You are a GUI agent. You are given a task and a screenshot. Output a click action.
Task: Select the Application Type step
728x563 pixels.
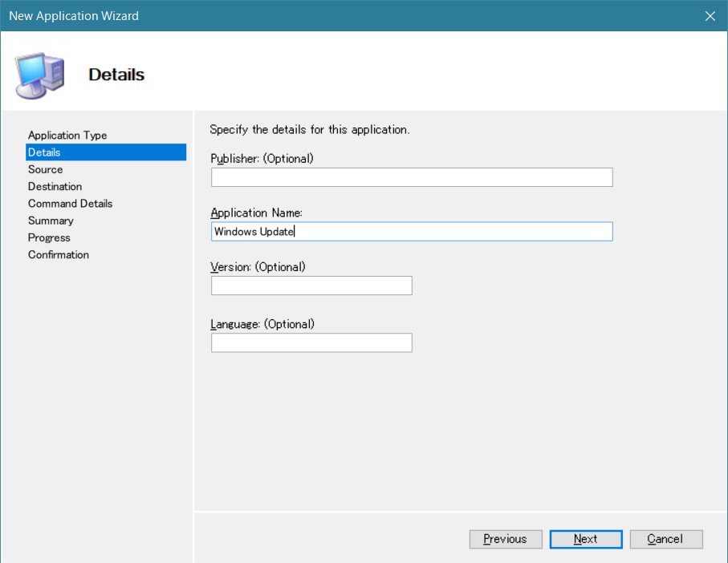[x=67, y=136]
